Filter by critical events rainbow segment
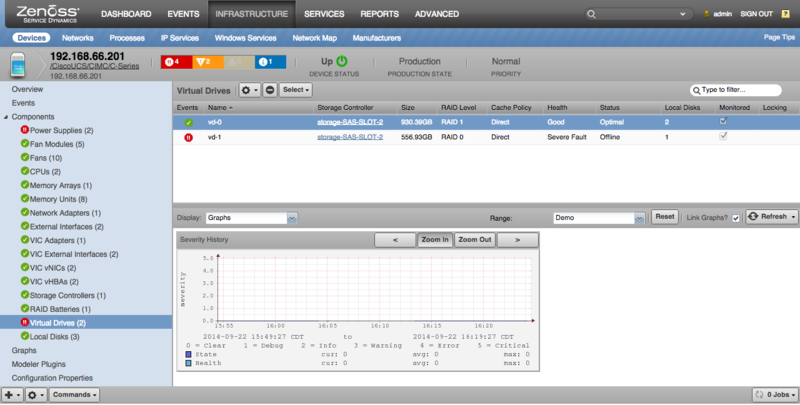The width and height of the screenshot is (800, 405). click(x=177, y=62)
